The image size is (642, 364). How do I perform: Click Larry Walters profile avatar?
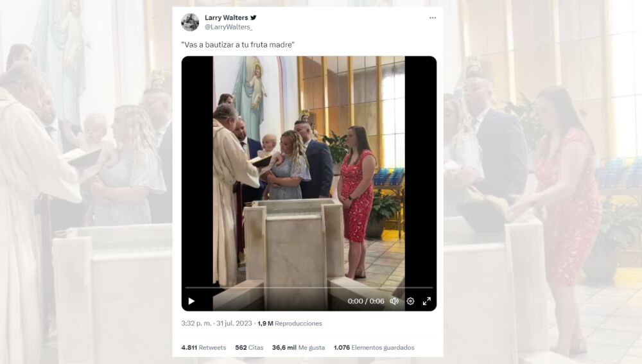click(x=190, y=22)
